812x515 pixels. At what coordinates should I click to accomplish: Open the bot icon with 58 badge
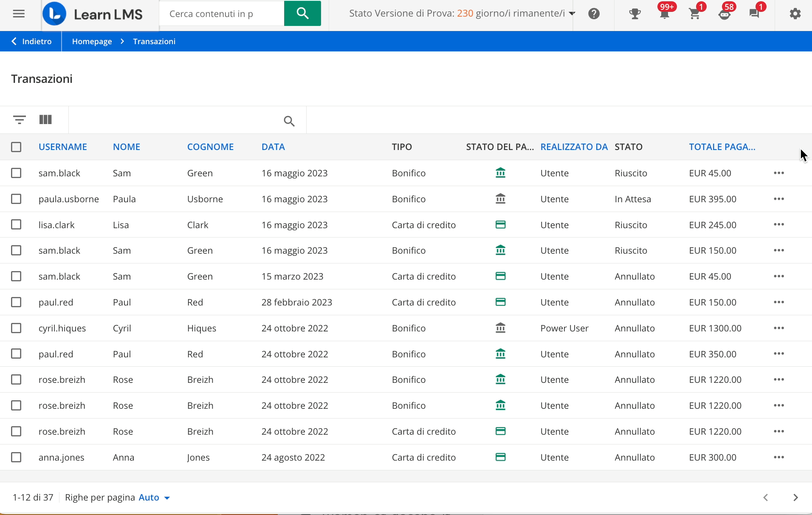725,14
